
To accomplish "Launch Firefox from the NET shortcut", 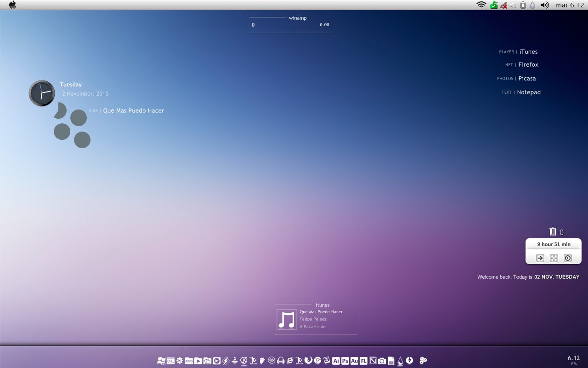I will tap(528, 64).
